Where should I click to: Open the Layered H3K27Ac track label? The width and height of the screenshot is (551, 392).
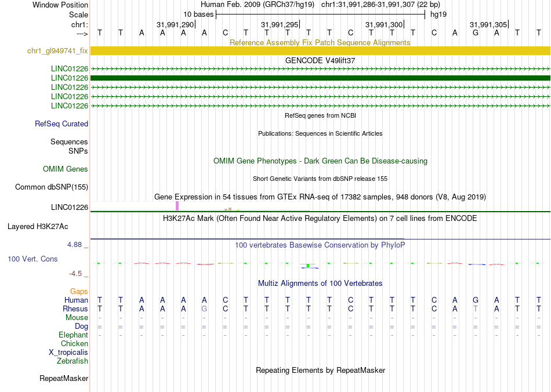[x=38, y=227]
